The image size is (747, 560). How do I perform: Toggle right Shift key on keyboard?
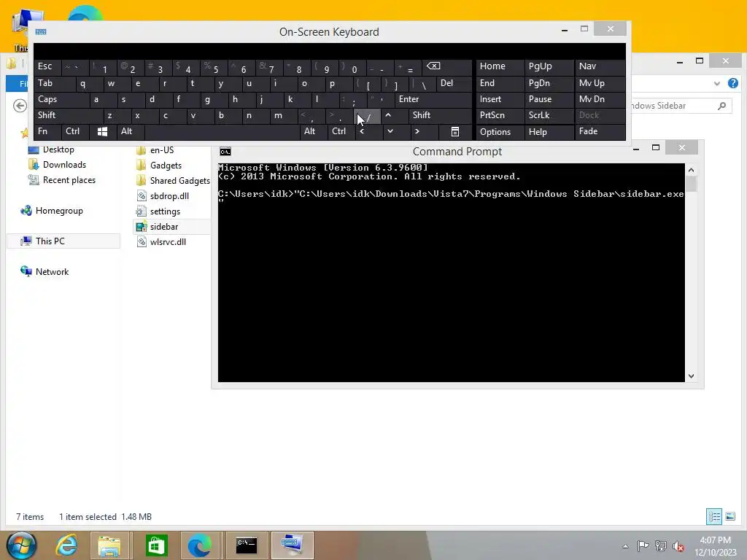pyautogui.click(x=440, y=115)
